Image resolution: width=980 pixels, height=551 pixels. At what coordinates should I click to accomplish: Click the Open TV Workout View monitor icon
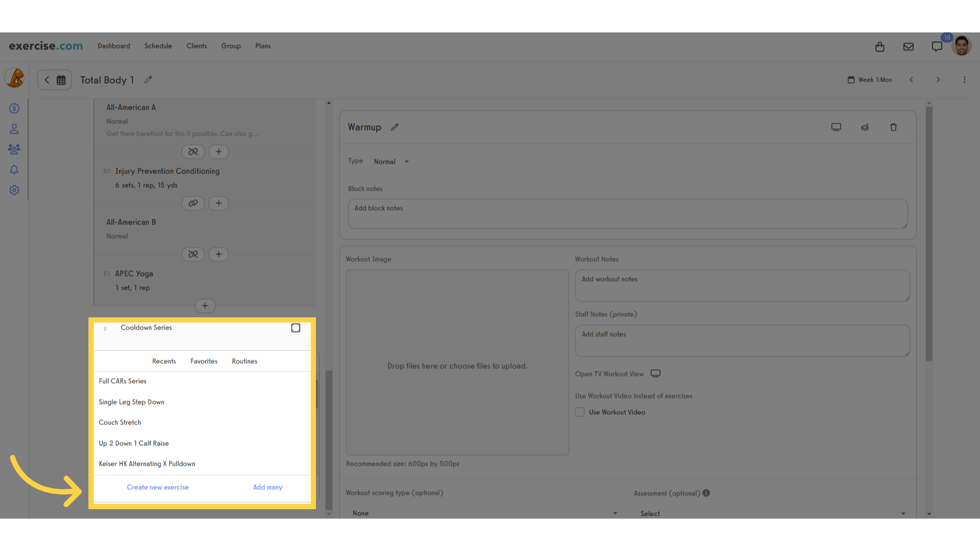[x=655, y=373]
